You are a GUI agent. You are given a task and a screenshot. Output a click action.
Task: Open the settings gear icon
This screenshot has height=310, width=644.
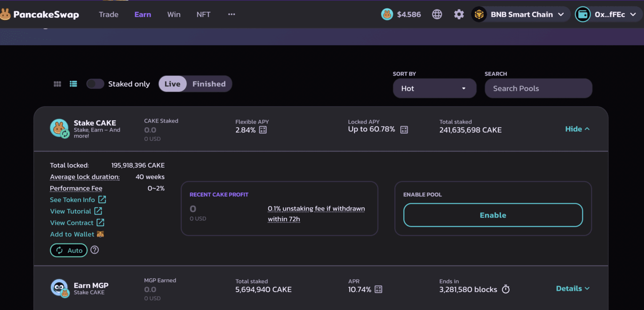[x=459, y=14]
